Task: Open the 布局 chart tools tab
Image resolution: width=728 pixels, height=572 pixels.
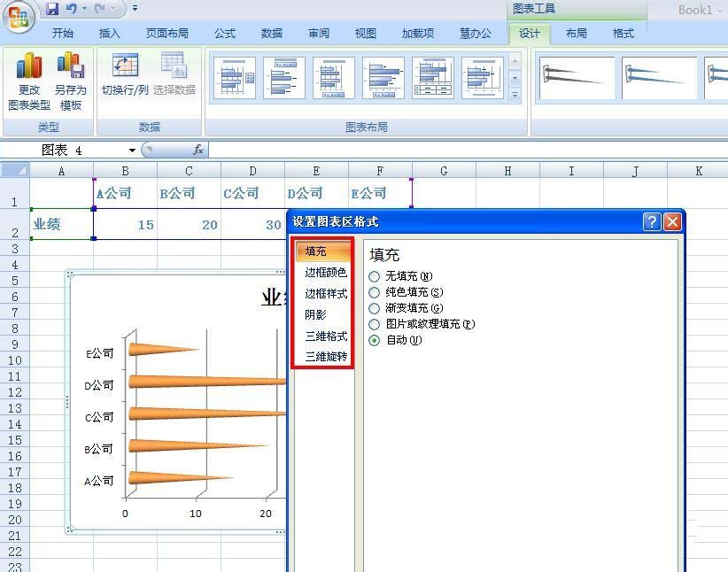Action: coord(576,34)
